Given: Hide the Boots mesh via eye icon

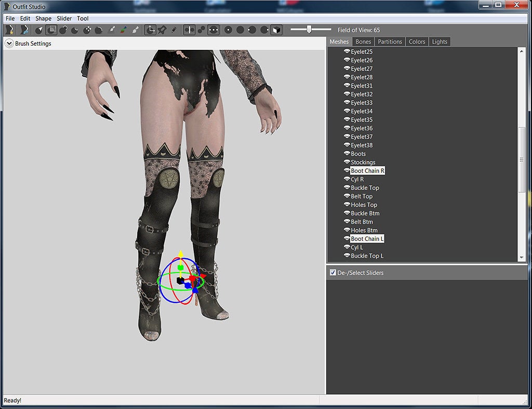Looking at the screenshot, I should [x=347, y=153].
